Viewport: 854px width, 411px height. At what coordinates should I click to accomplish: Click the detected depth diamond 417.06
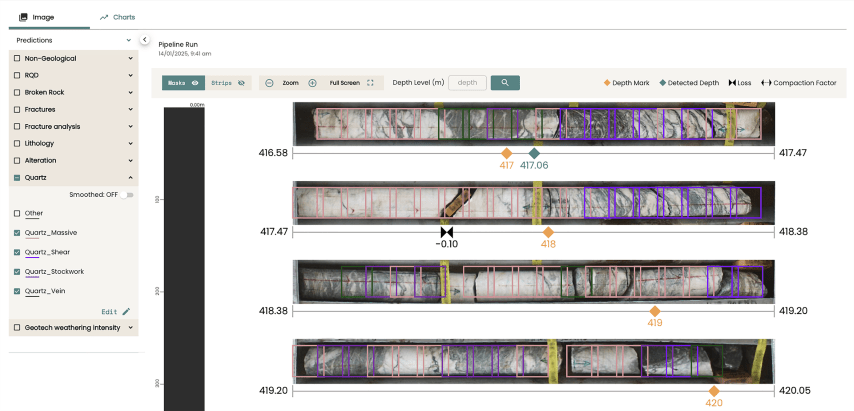pyautogui.click(x=534, y=154)
